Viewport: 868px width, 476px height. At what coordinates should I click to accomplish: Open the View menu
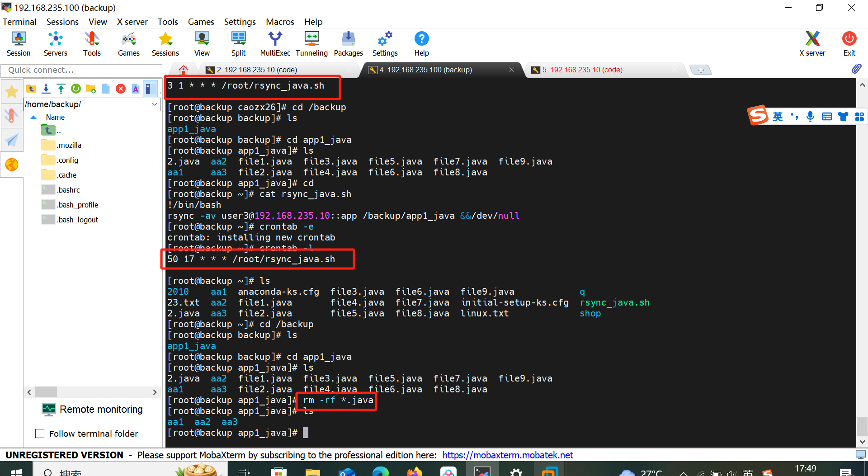click(x=98, y=22)
